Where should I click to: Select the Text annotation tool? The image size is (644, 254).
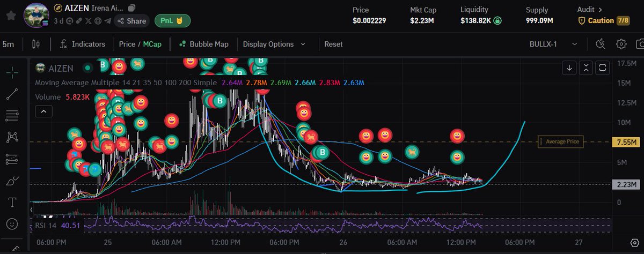[12, 203]
